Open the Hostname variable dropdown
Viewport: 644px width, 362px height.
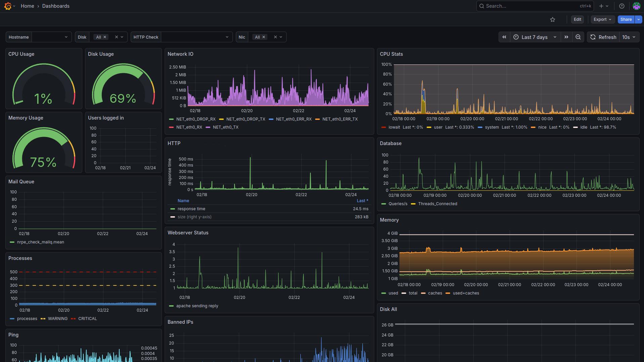(51, 37)
